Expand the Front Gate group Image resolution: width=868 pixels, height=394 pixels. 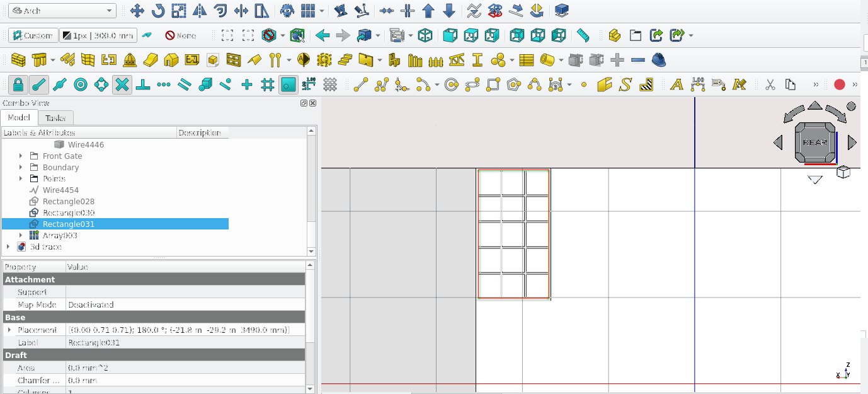(x=21, y=156)
